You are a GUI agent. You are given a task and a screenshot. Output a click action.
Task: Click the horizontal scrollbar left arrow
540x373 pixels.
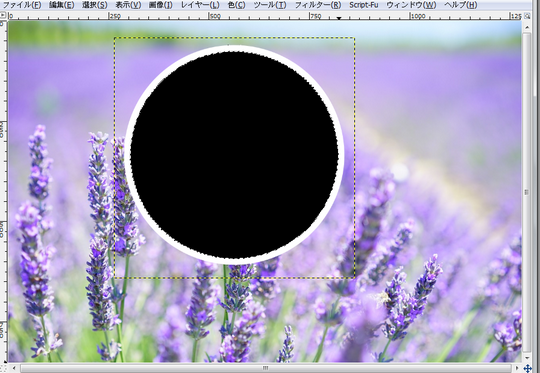pyautogui.click(x=14, y=369)
